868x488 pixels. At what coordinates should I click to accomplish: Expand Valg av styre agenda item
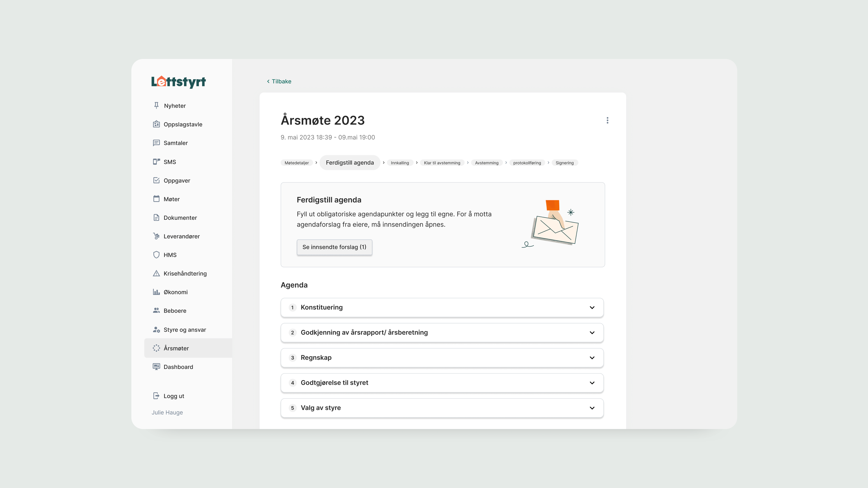(592, 408)
